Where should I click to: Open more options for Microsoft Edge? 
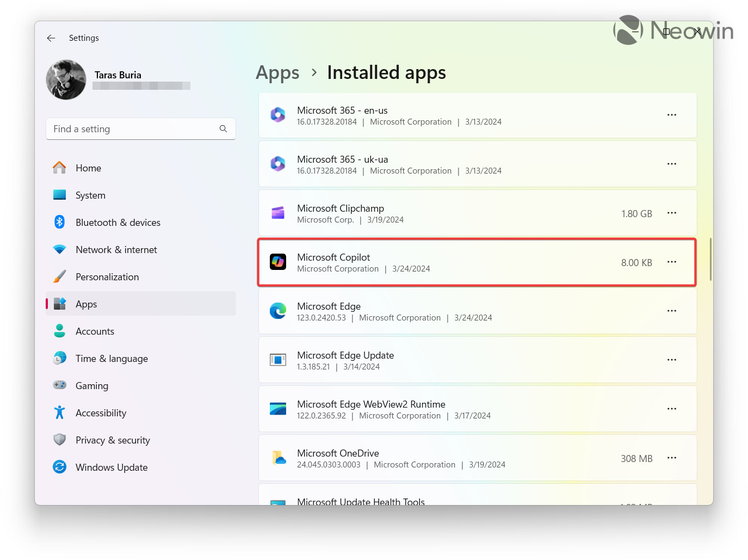click(x=672, y=311)
